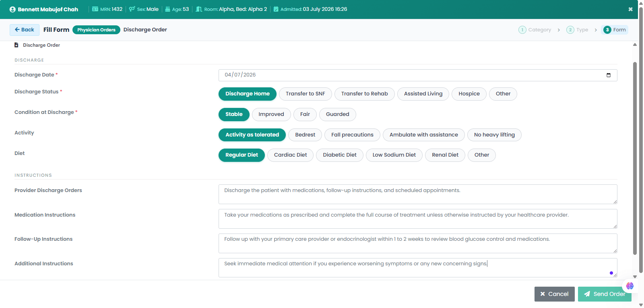The height and width of the screenshot is (308, 644).
Task: Select Diabetic Diet
Action: click(340, 155)
